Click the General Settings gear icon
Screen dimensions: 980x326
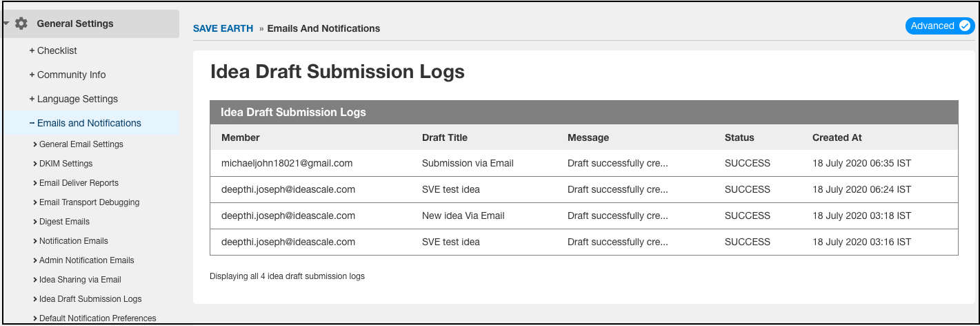pos(21,23)
